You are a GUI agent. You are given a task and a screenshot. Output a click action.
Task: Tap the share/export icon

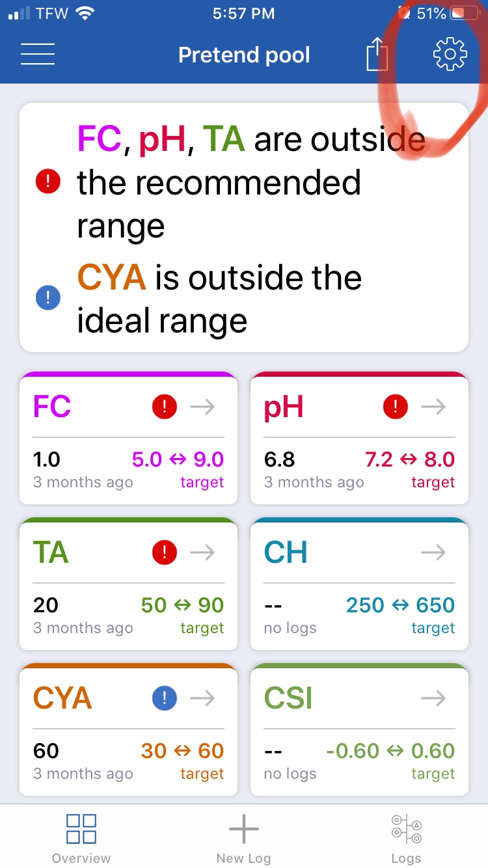[377, 53]
